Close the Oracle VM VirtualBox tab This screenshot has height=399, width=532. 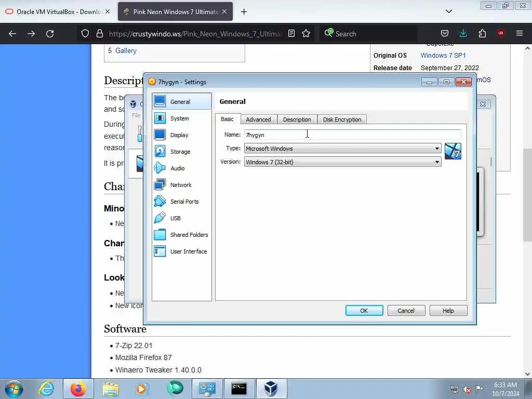[108, 11]
